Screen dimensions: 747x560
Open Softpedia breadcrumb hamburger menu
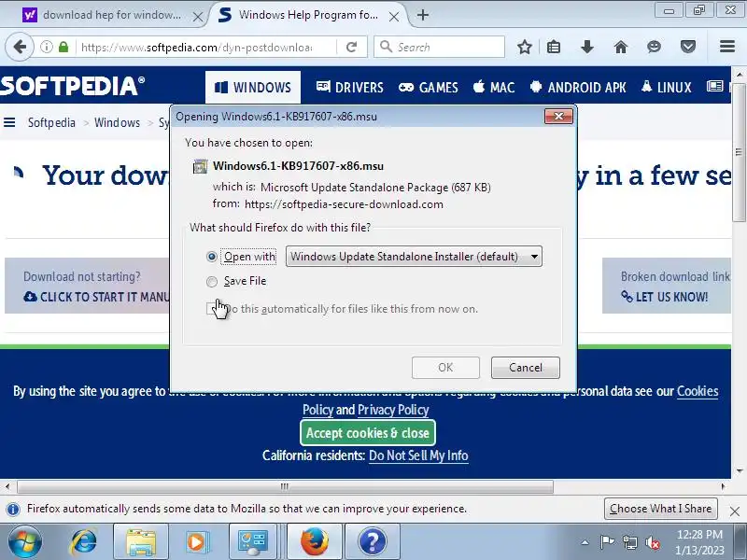(9, 122)
